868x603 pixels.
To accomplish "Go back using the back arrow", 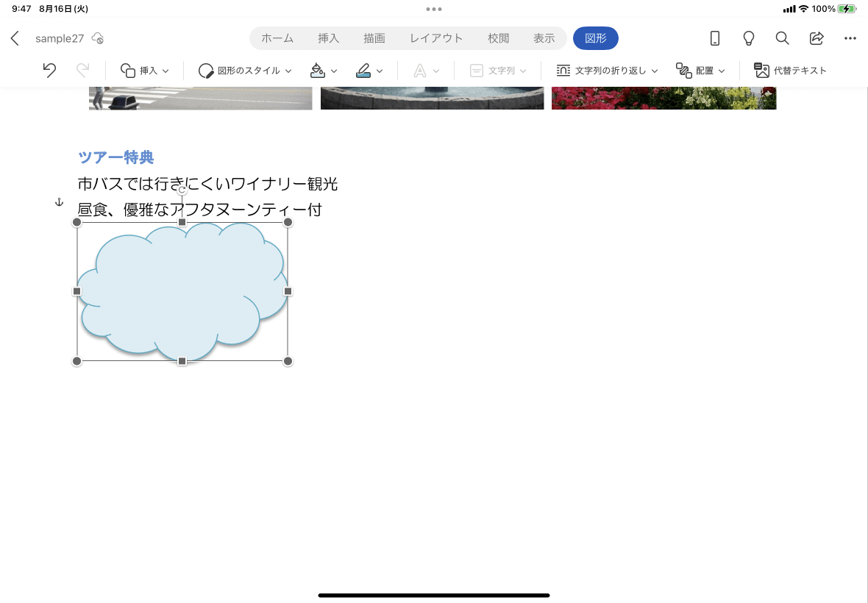I will tap(15, 38).
